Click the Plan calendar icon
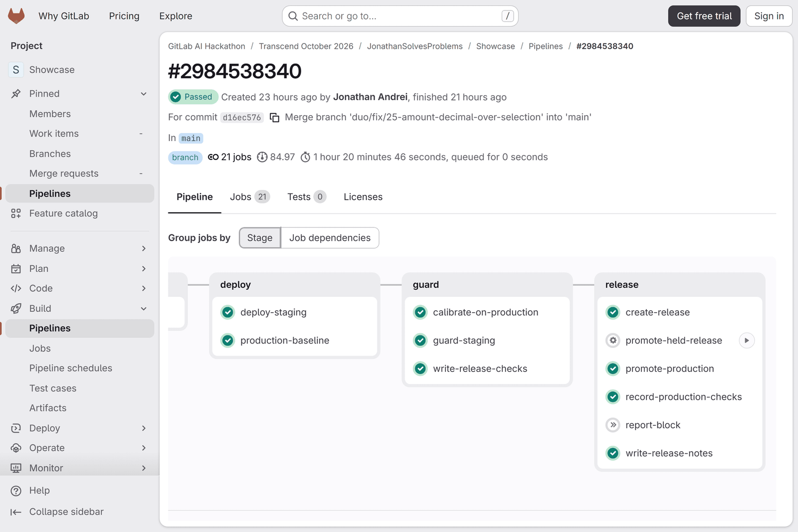This screenshot has height=532, width=798. [16, 269]
